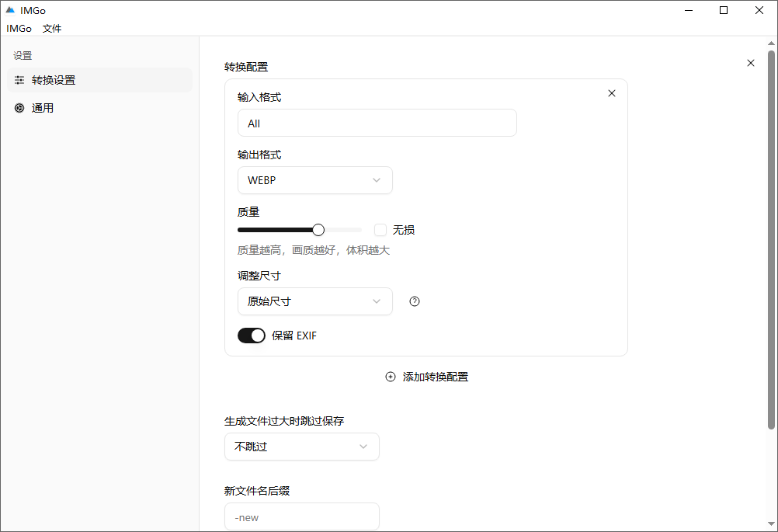Screen dimensions: 778x532
Task: Click the vertical scrollbar thumb
Action: click(771, 240)
